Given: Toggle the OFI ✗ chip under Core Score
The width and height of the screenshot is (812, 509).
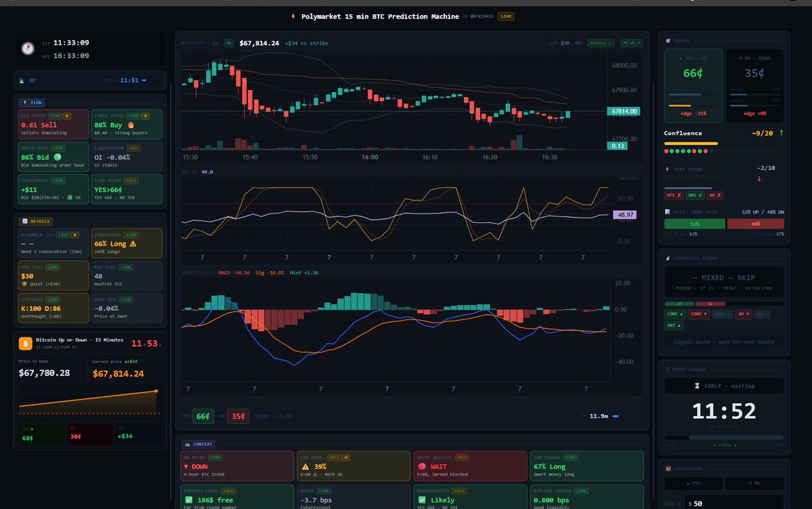Looking at the screenshot, I should pos(674,195).
